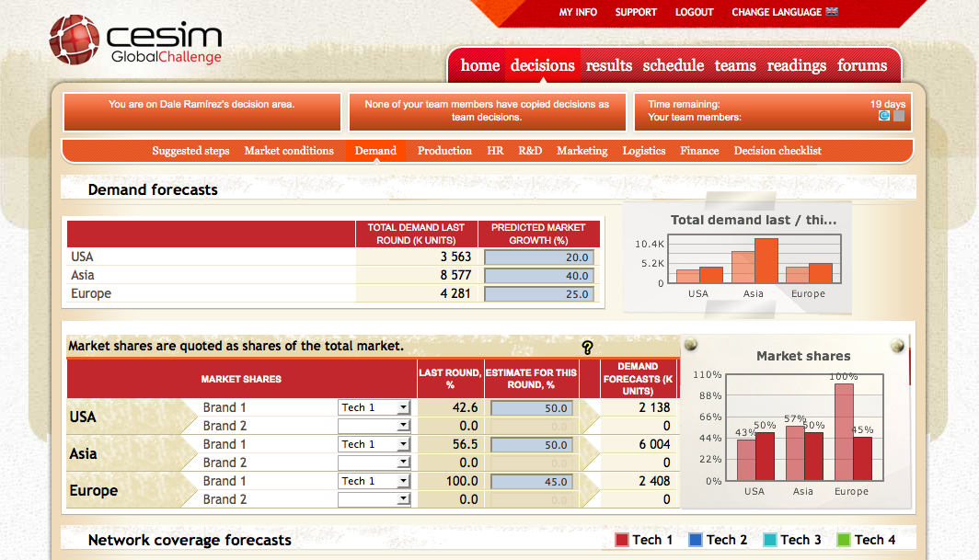Click the Tech 2 blue legend swatch
The image size is (979, 560).
coord(695,540)
